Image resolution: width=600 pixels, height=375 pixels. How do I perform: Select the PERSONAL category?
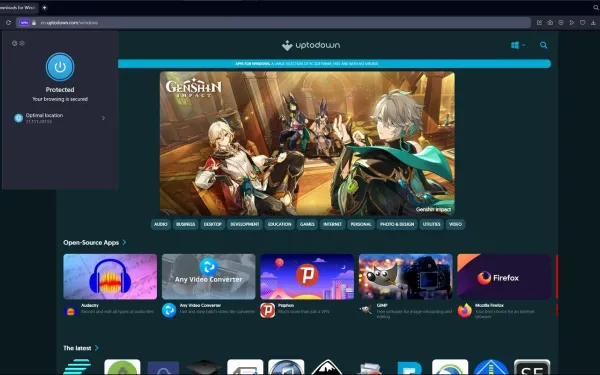point(361,224)
